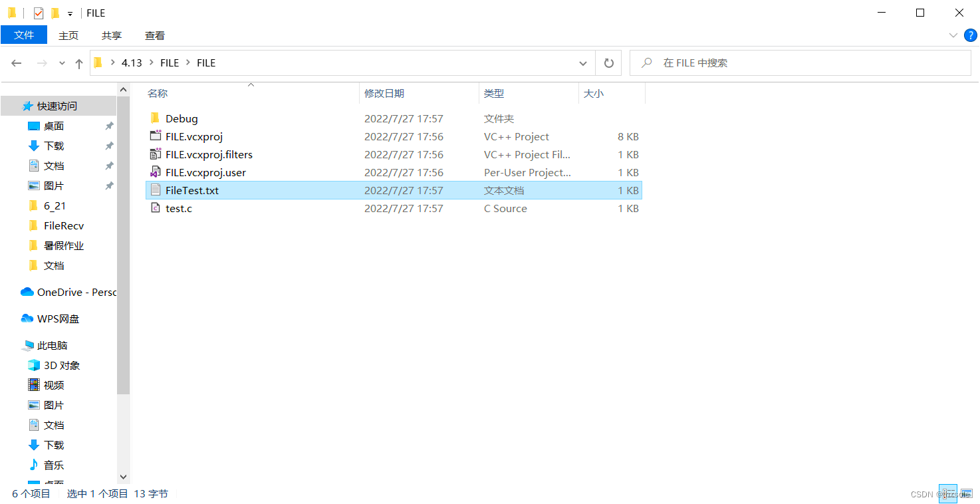This screenshot has width=980, height=504.
Task: Navigate to 4.13 in breadcrumb path
Action: click(x=132, y=63)
